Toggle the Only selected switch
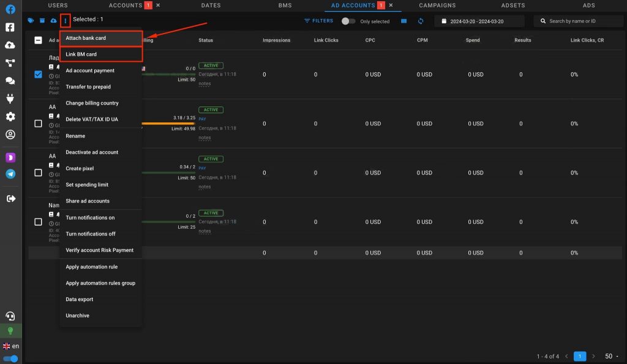This screenshot has width=627, height=364. pyautogui.click(x=348, y=21)
